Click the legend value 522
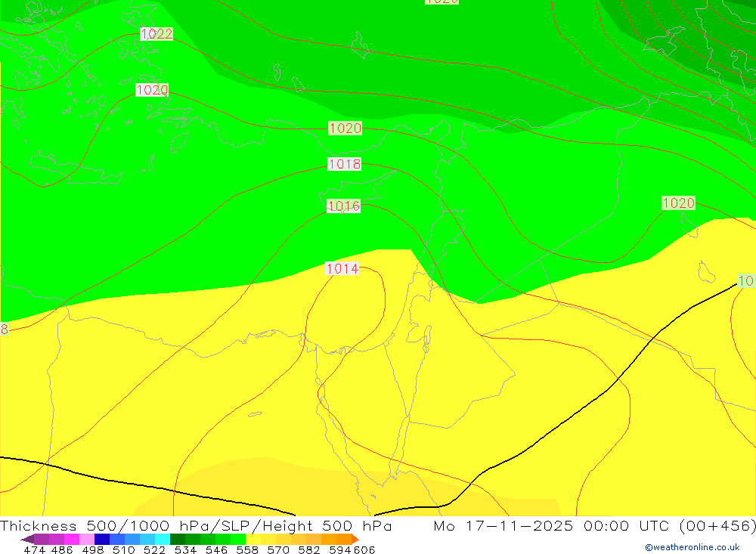Screen dimensions: 756x554 (154, 550)
